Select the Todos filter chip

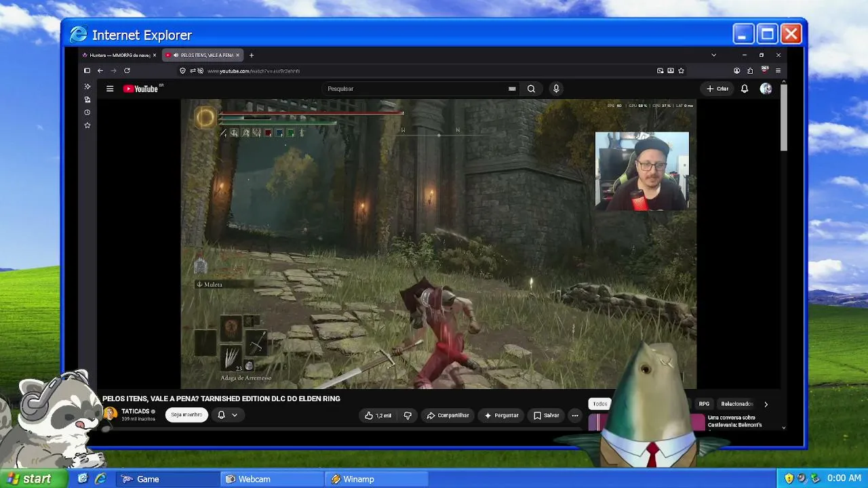[600, 404]
